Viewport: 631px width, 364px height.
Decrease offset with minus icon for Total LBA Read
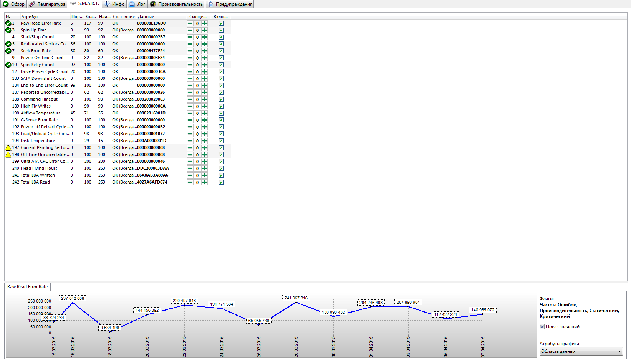click(190, 182)
